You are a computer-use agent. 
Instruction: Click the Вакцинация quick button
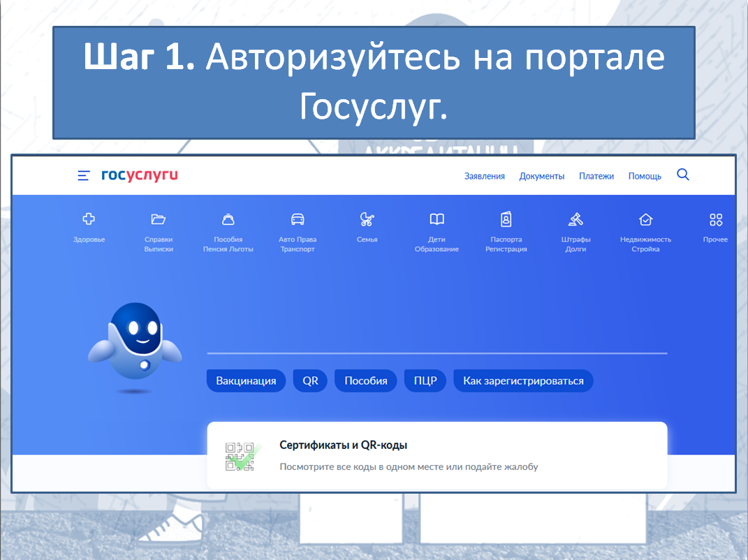246,381
